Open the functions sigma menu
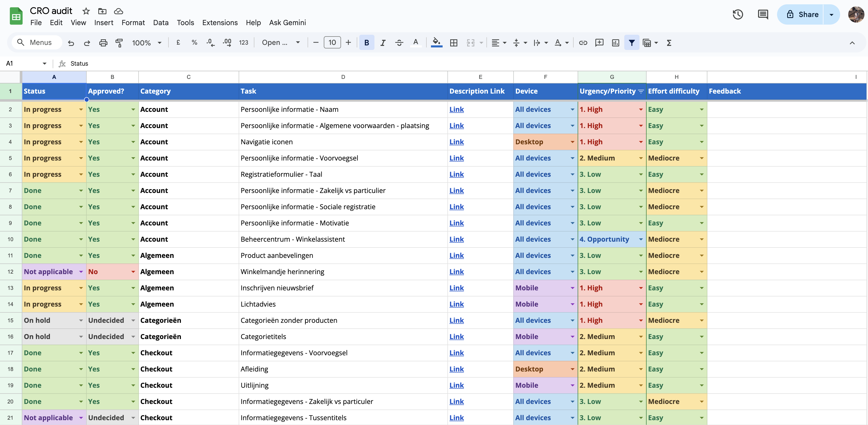Screen dimensions: 868x425 (x=669, y=43)
